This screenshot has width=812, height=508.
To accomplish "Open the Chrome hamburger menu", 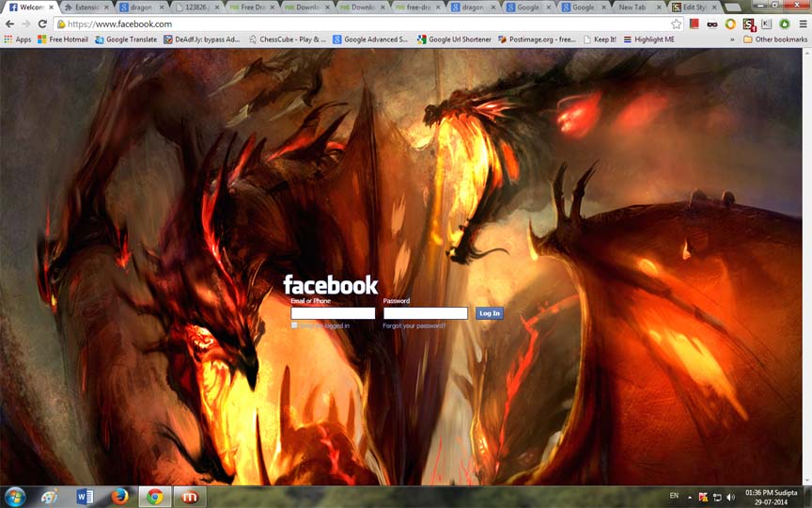I will [803, 24].
